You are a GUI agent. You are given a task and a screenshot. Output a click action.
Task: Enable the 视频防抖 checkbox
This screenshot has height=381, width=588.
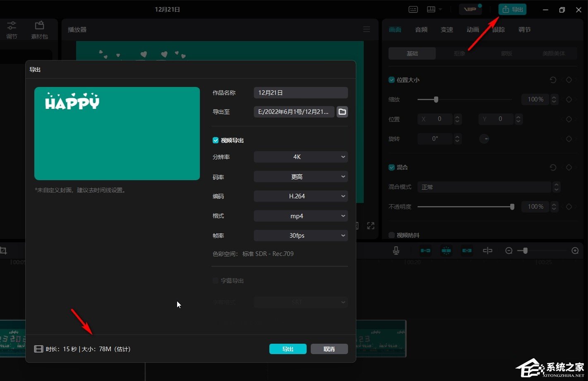point(391,235)
